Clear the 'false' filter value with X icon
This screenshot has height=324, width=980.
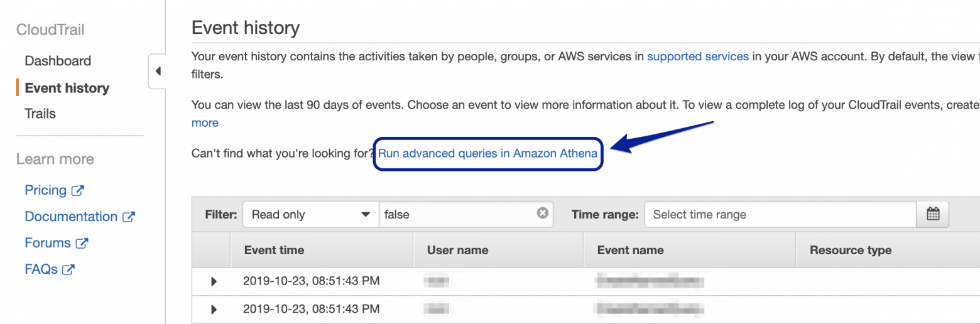543,213
